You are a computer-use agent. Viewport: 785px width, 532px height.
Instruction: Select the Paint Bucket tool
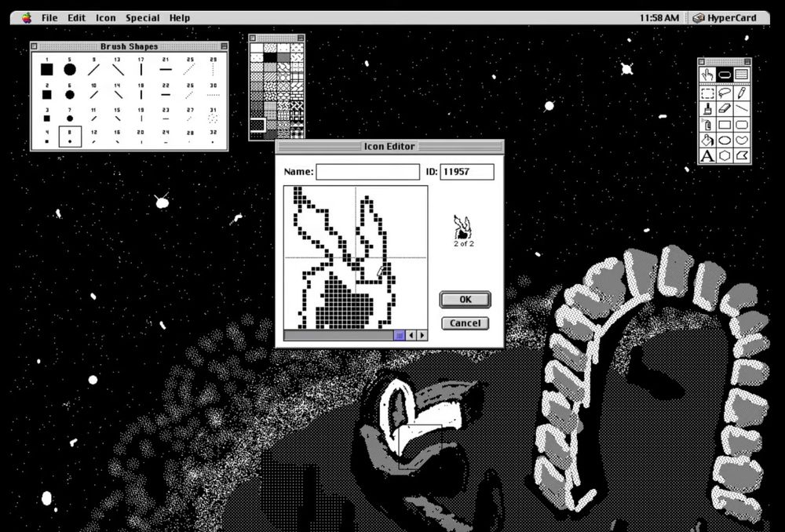[707, 140]
